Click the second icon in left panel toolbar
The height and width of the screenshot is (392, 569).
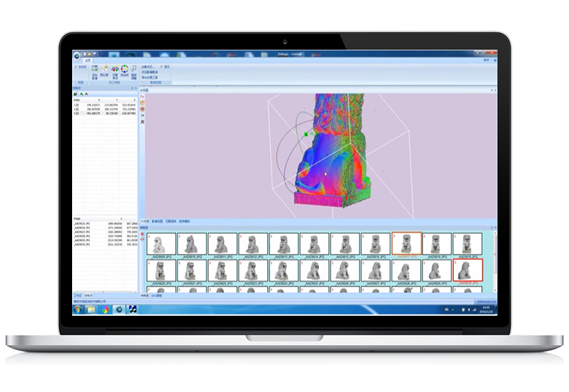(x=82, y=94)
